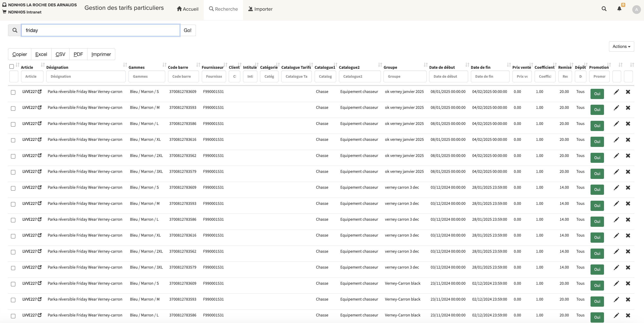Check the 3700812783609 Verney-Carron black row
Viewport: 644px width, 323px height.
(13, 284)
